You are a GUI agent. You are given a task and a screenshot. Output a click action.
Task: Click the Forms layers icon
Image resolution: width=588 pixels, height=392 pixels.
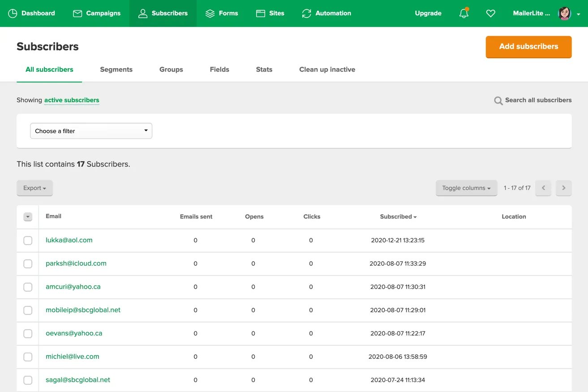(x=210, y=13)
